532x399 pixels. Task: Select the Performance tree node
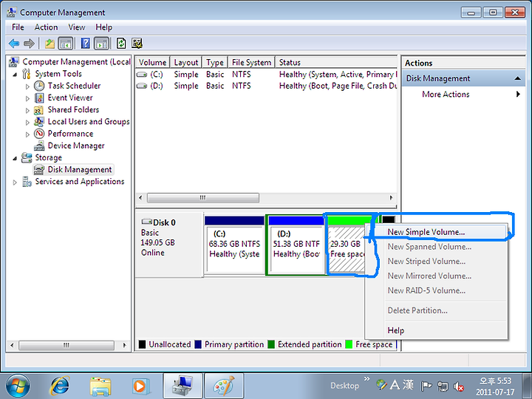coord(70,134)
